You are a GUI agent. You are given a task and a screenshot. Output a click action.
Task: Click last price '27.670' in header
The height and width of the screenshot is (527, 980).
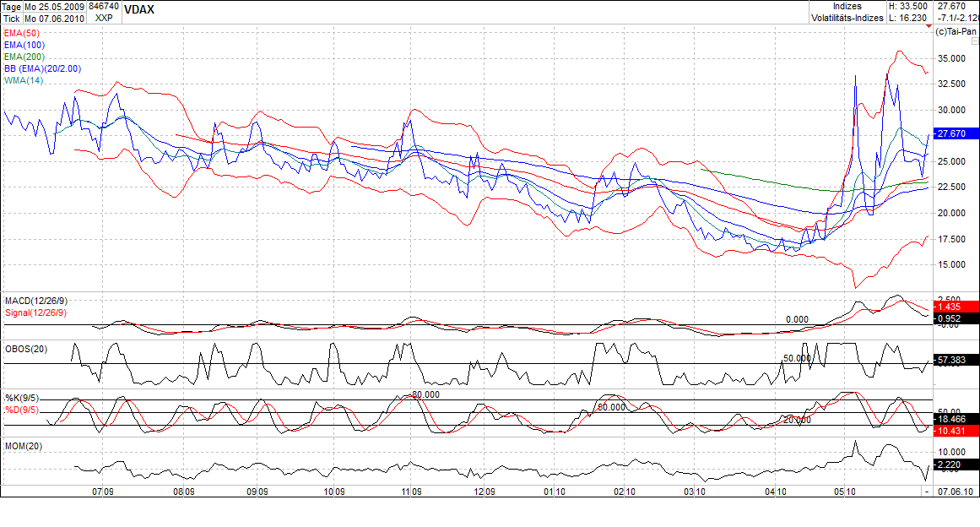click(953, 6)
